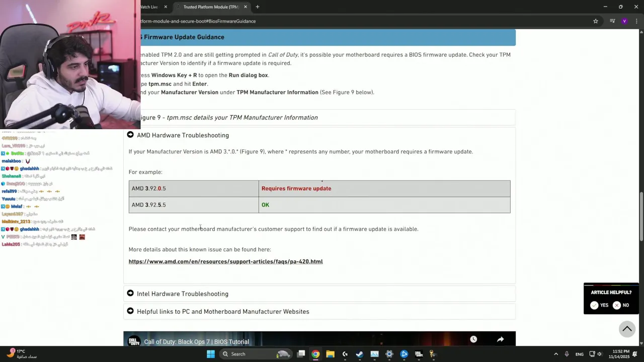644x362 pixels.
Task: Click the video Watch Later clock icon
Action: coord(473,339)
